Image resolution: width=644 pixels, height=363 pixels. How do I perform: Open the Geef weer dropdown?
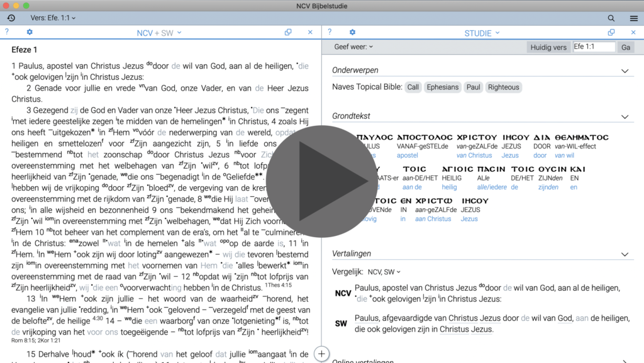tap(353, 47)
